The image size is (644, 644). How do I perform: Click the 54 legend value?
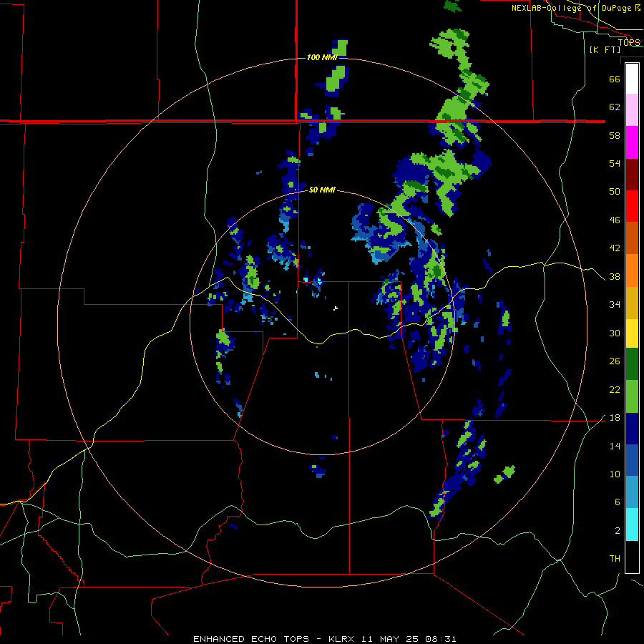(x=615, y=163)
